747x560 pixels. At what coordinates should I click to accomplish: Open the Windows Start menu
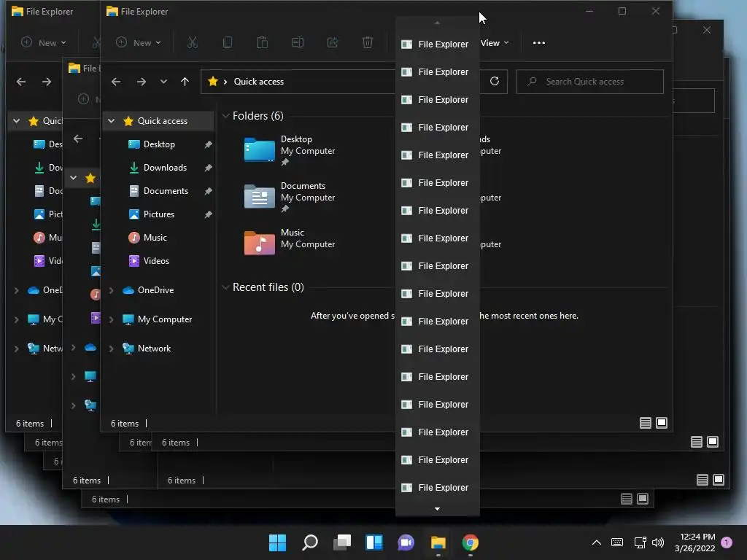[x=277, y=542]
